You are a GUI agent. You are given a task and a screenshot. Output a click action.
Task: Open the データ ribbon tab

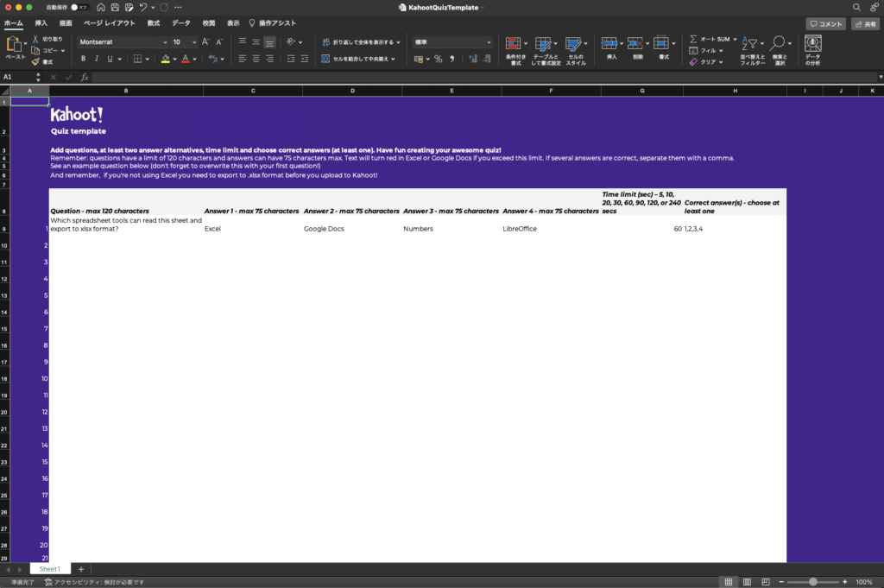click(181, 23)
